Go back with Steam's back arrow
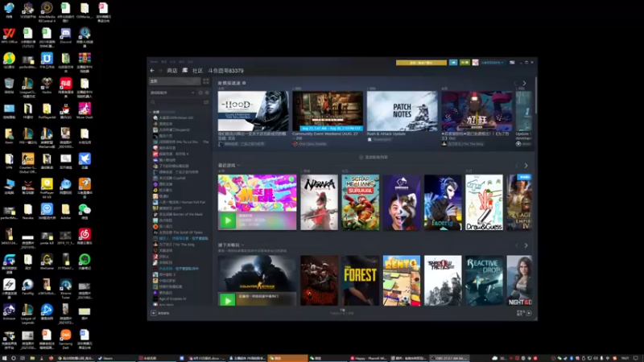 152,71
